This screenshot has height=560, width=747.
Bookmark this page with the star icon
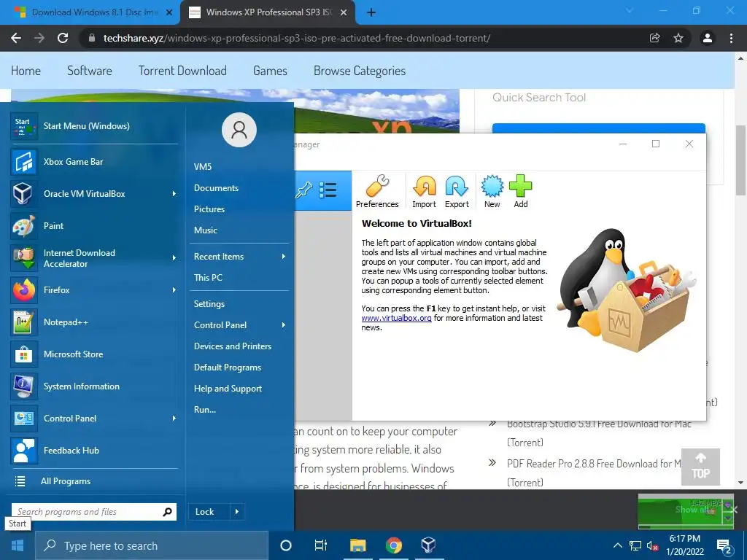tap(678, 38)
